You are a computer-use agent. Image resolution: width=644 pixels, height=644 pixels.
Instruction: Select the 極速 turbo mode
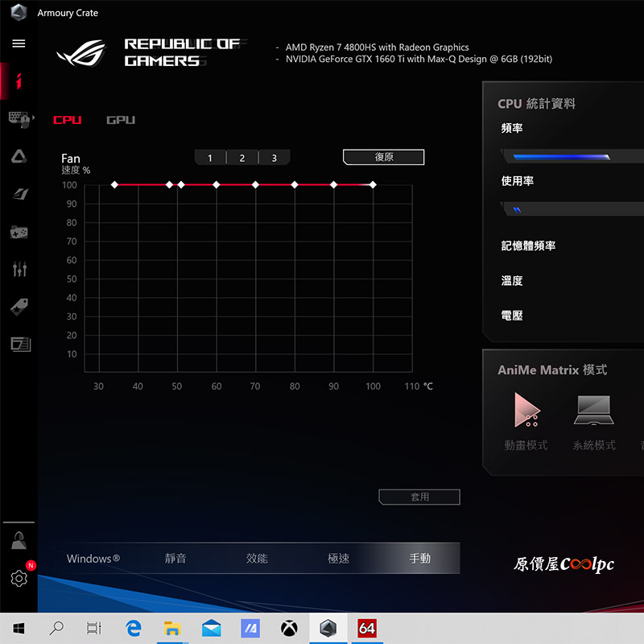pyautogui.click(x=338, y=558)
